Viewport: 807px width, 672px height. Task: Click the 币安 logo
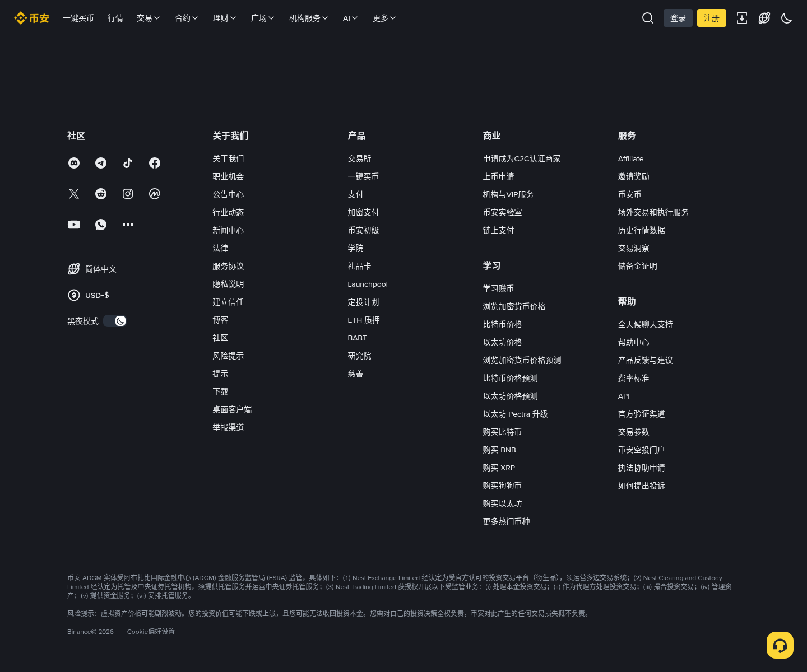31,18
